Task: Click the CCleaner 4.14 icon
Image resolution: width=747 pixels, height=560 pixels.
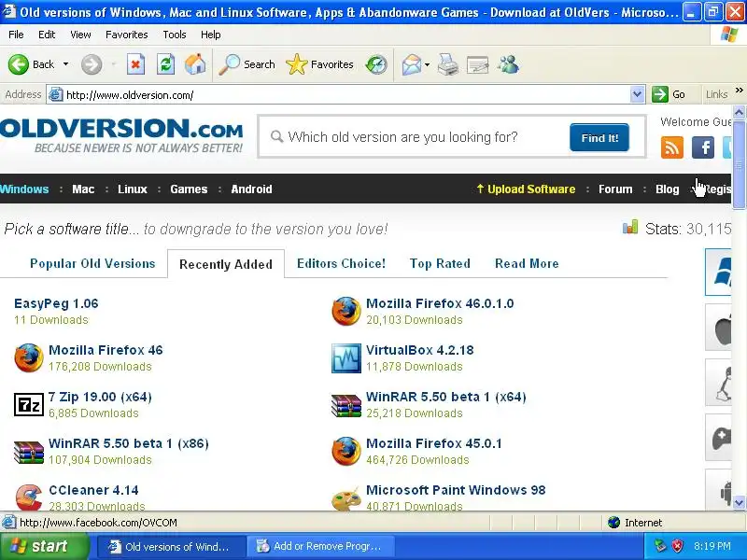Action: coord(29,497)
